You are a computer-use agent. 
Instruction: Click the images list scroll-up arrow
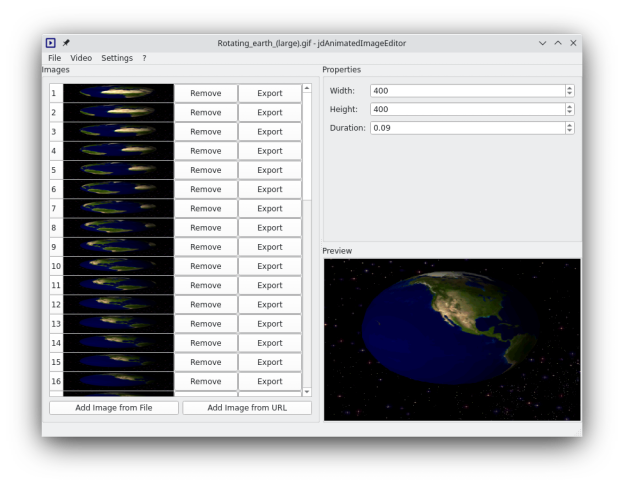(307, 88)
